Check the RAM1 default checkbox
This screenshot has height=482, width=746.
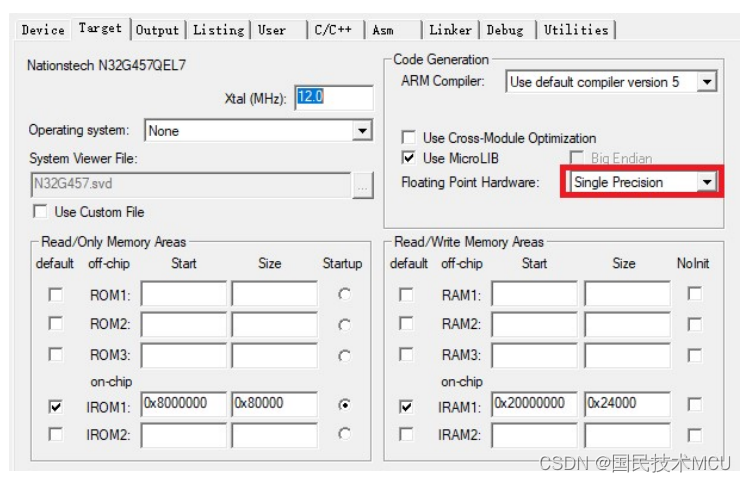pyautogui.click(x=406, y=295)
